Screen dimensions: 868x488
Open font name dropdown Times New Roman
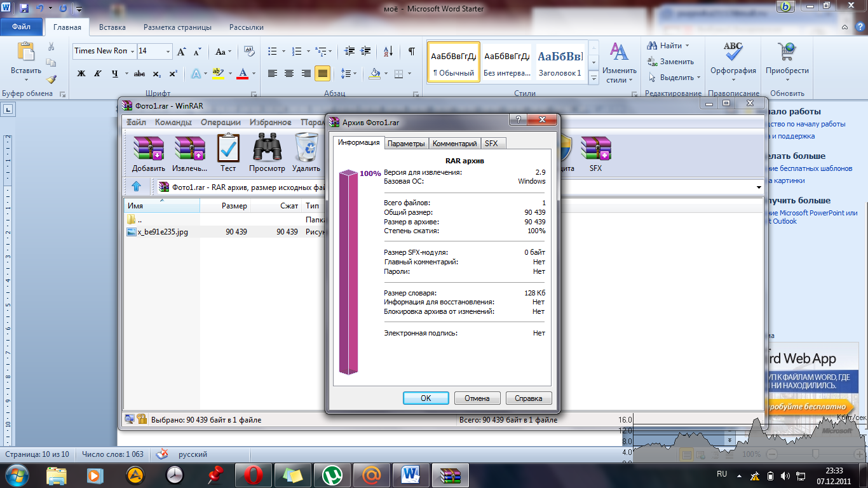132,51
